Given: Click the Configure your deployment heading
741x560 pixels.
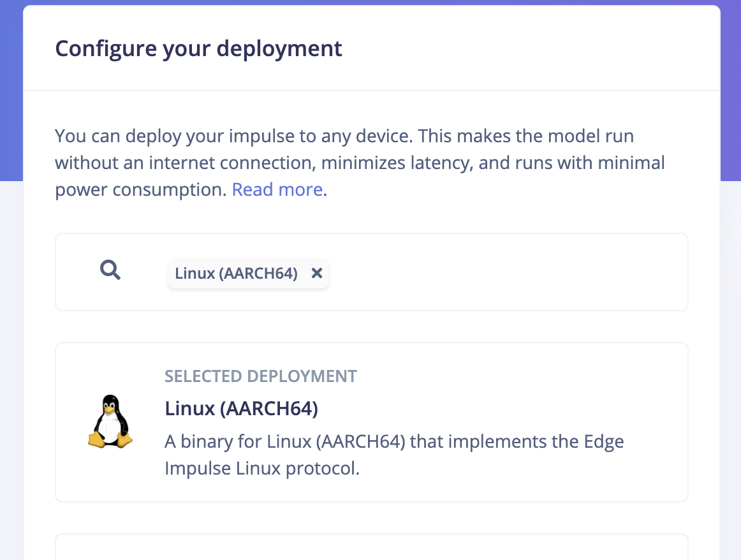Looking at the screenshot, I should pyautogui.click(x=198, y=48).
